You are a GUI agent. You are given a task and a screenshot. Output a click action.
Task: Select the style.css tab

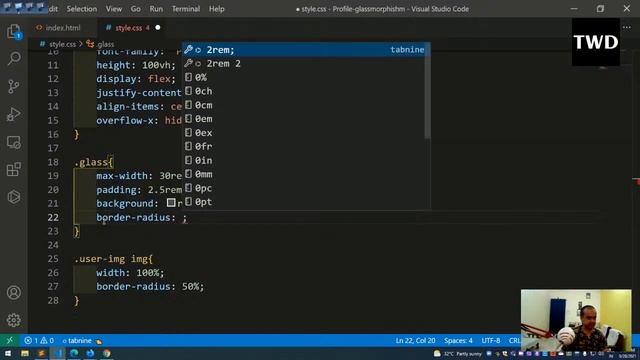(128, 28)
